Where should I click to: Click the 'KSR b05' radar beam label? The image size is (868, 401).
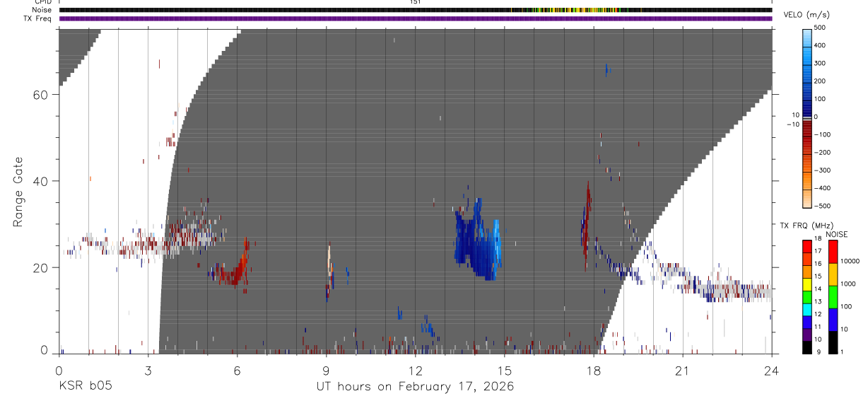point(84,387)
